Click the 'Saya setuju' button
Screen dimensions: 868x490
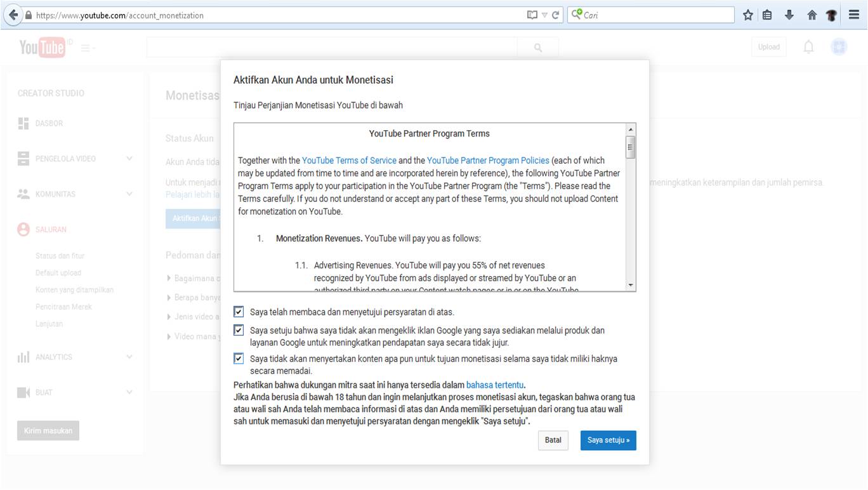[x=608, y=440]
